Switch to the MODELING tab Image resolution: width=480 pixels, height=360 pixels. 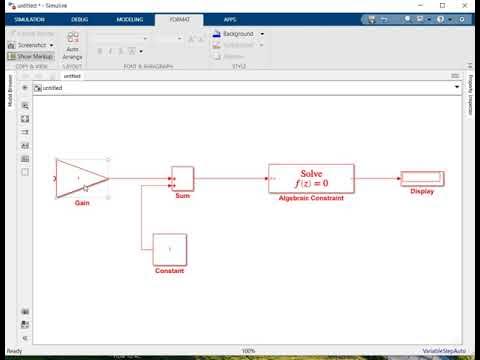pyautogui.click(x=130, y=20)
